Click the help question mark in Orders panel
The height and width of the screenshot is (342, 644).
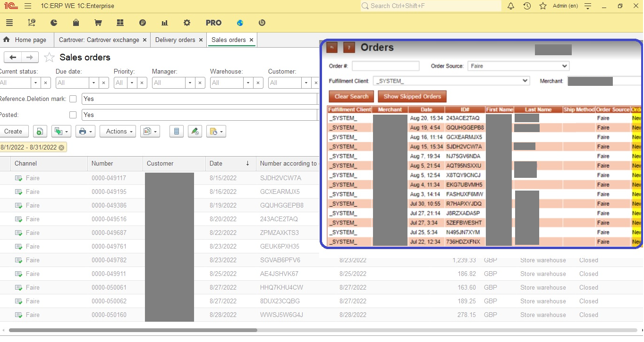coord(349,48)
